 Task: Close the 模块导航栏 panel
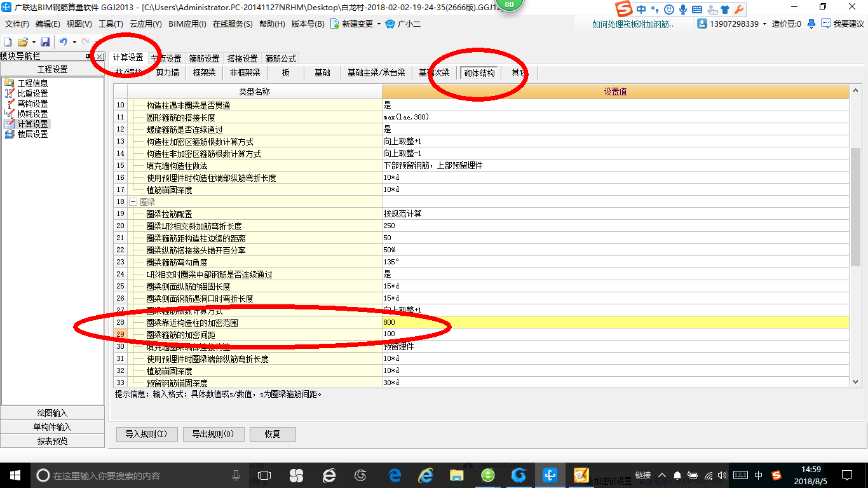pyautogui.click(x=100, y=57)
